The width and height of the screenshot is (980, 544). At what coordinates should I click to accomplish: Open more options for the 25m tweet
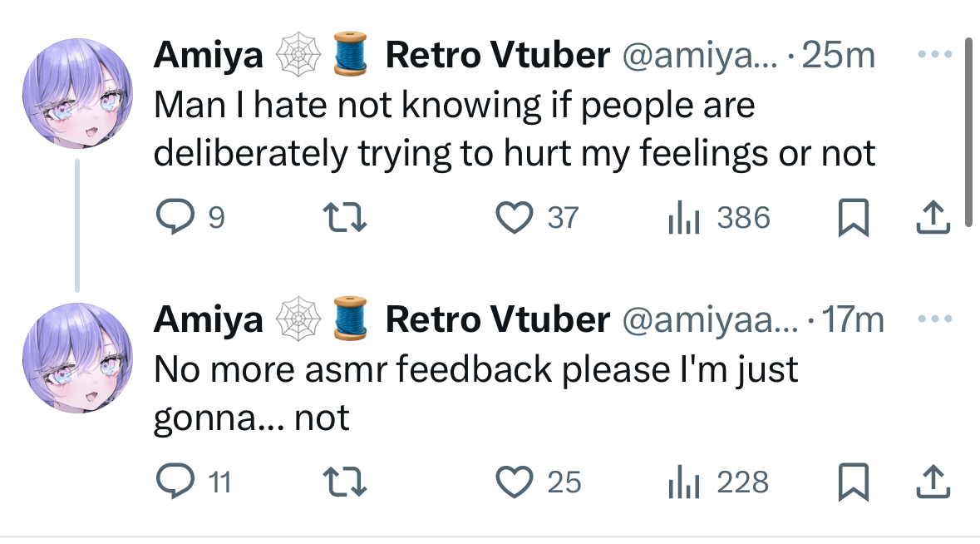pos(935,54)
